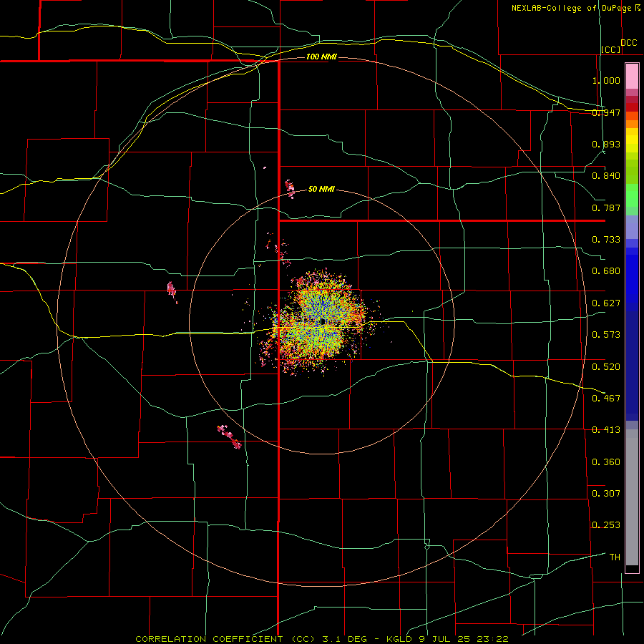
Task: Select the 1.000 scale value
Action: coord(606,80)
